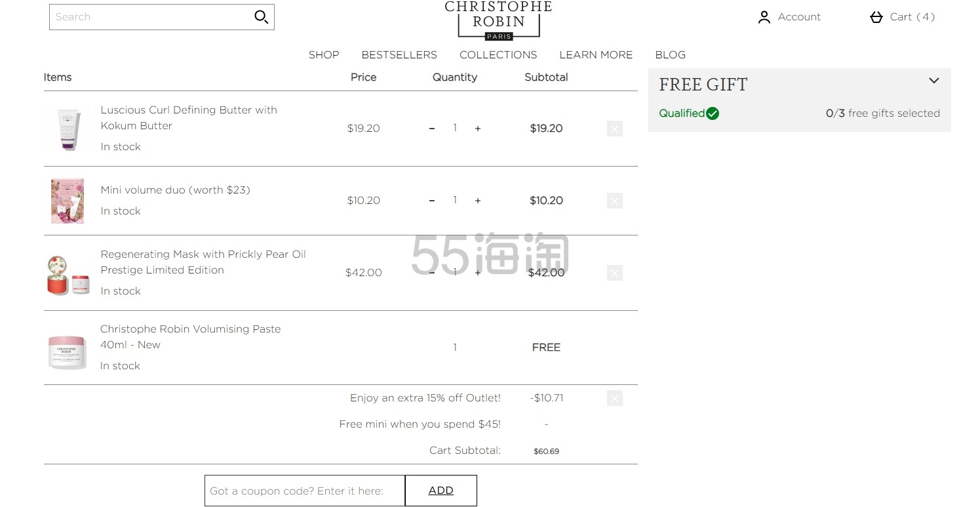
Task: Click the ADD coupon button
Action: click(x=441, y=491)
